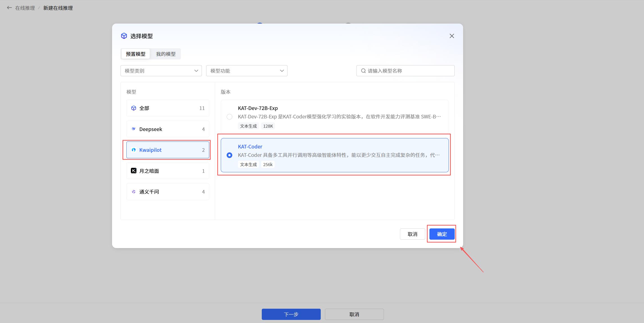Expand the 模型功能 dropdown arrow
Viewport: 644px width, 323px height.
(282, 71)
